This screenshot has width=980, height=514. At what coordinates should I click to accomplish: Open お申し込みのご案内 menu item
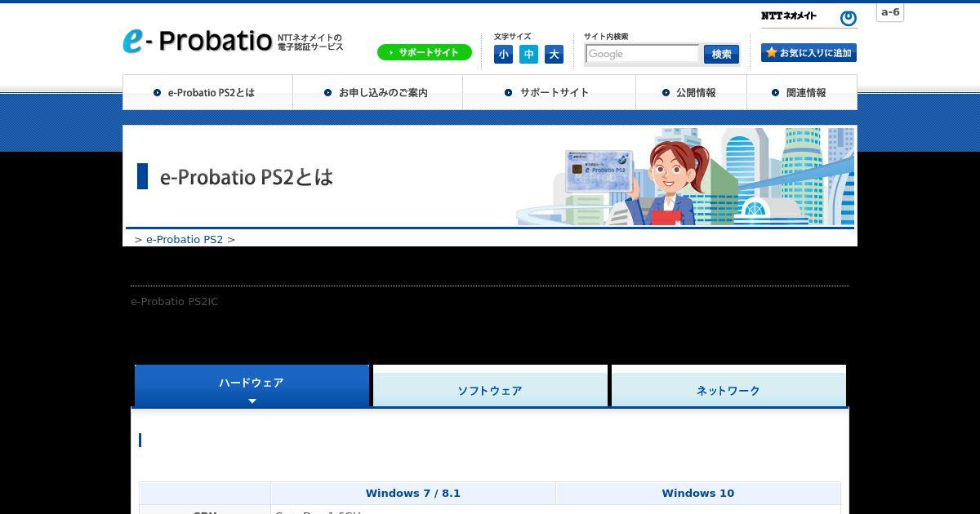[377, 92]
